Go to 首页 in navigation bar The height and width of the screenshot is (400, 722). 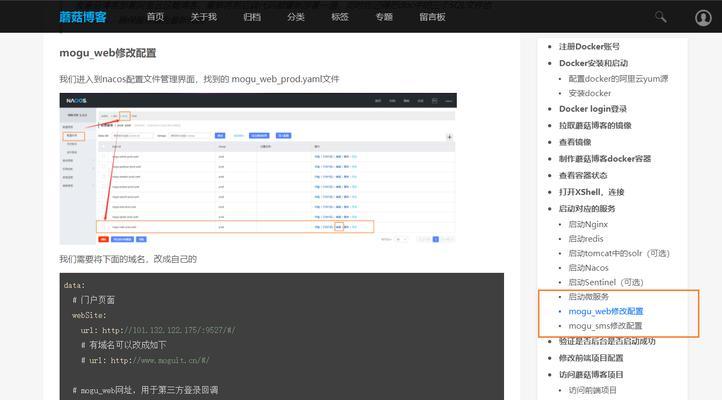click(x=155, y=17)
